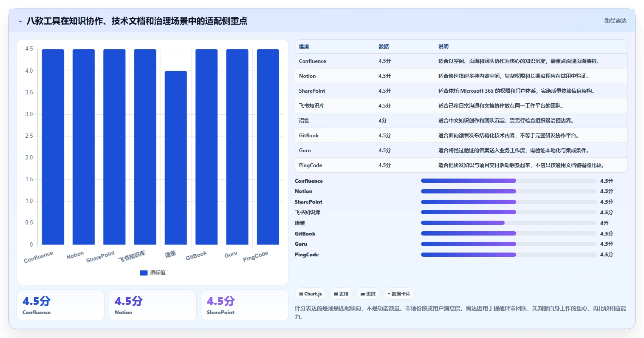Select the 数据卡片 chip
644x338 pixels.
point(399,294)
